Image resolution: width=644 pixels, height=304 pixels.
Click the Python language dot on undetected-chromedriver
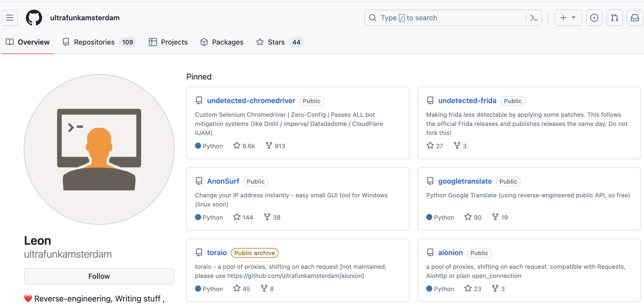point(198,146)
